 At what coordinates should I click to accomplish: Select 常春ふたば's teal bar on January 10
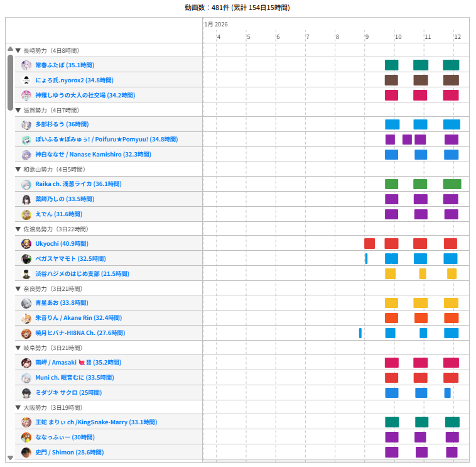pos(392,65)
